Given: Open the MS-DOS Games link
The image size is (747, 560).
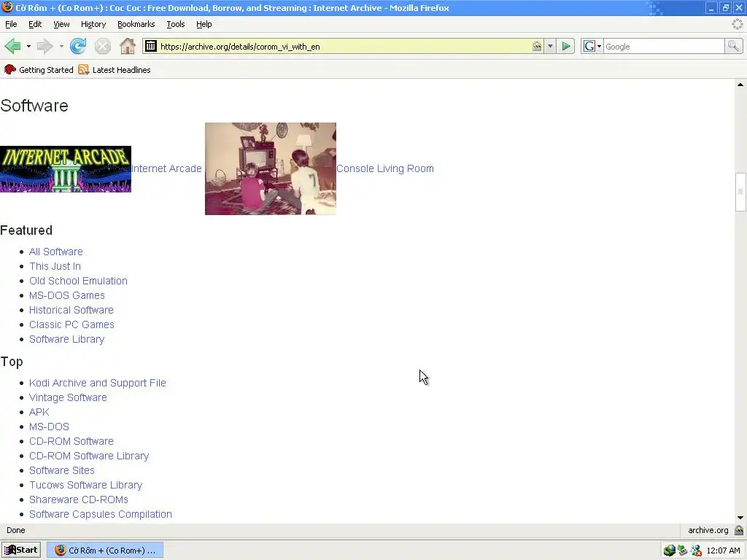Looking at the screenshot, I should pyautogui.click(x=66, y=295).
